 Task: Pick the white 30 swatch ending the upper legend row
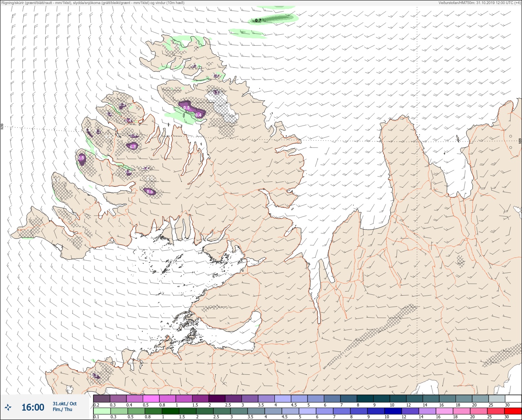[x=513, y=398]
